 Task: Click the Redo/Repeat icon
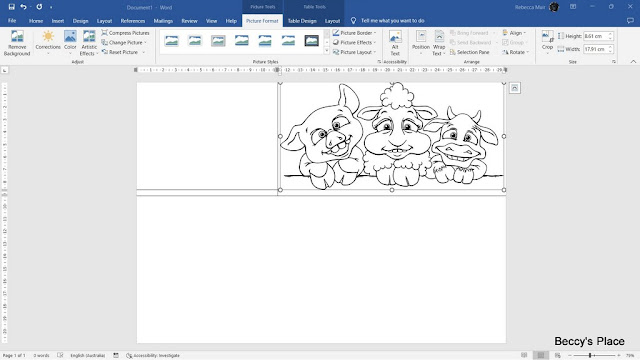tap(39, 7)
